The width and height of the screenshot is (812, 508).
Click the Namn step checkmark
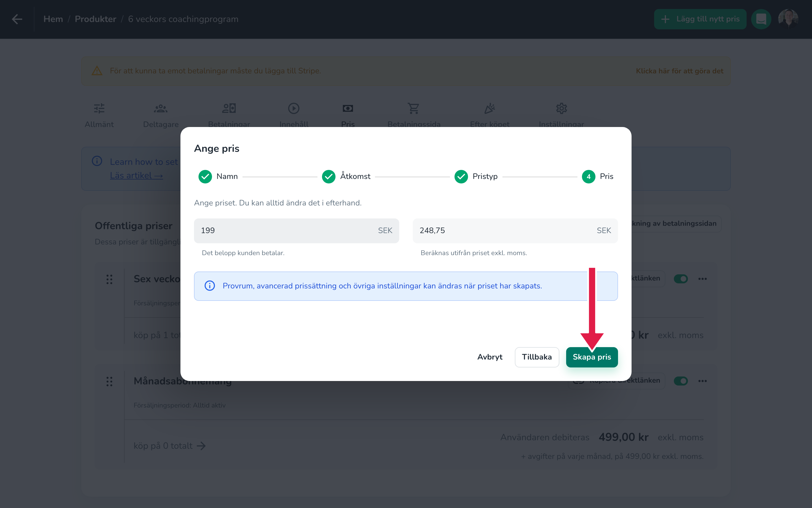pyautogui.click(x=205, y=176)
